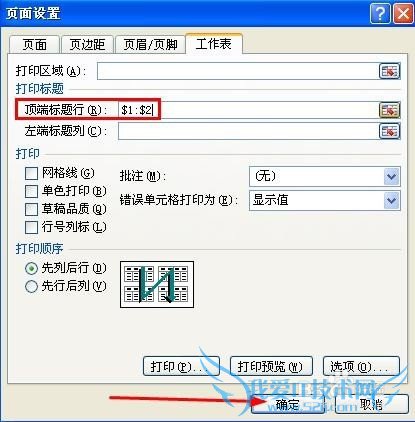
Task: Enable the 行号列标 checkbox
Action: (31, 227)
